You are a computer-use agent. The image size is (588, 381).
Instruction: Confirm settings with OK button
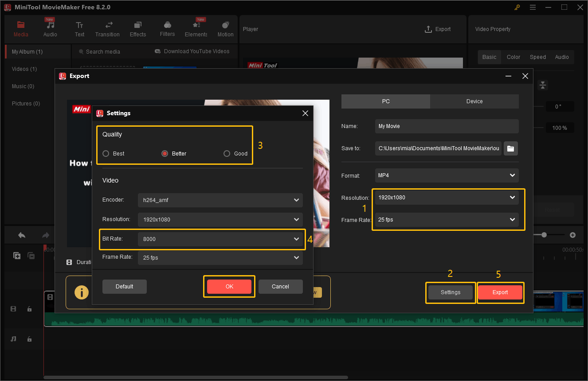coord(229,287)
